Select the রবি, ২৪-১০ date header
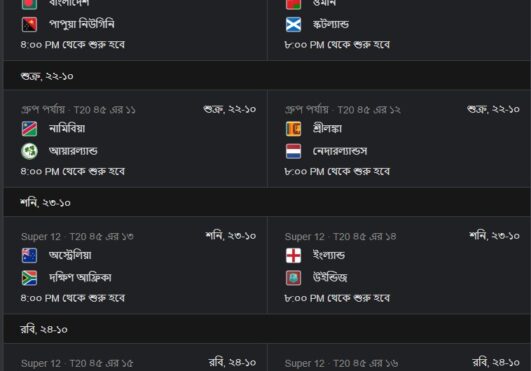This screenshot has width=531, height=371. coord(267,329)
